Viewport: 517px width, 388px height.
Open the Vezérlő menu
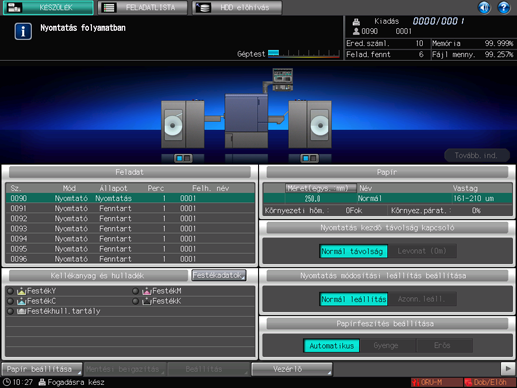point(292,369)
